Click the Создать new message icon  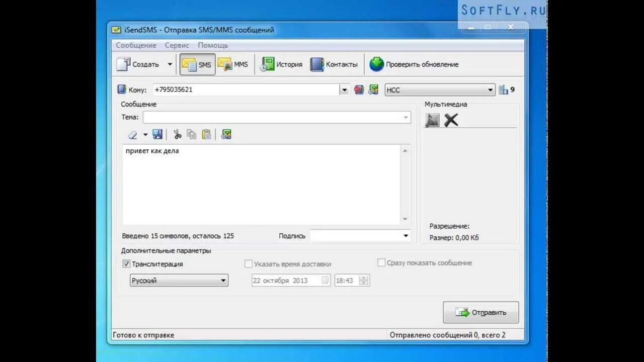pos(124,64)
